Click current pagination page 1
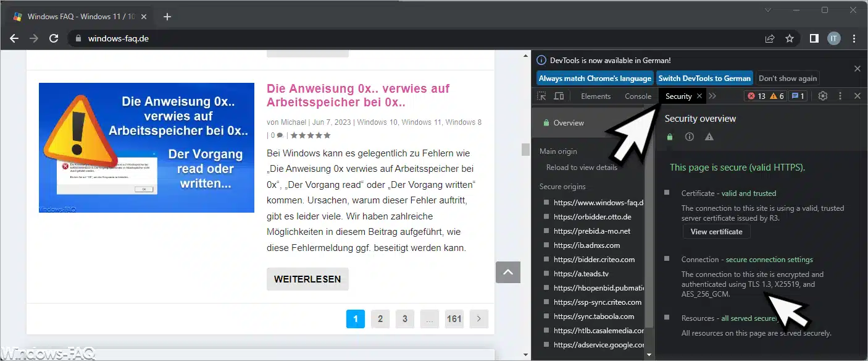Viewport: 868px width, 361px height. pyautogui.click(x=356, y=319)
